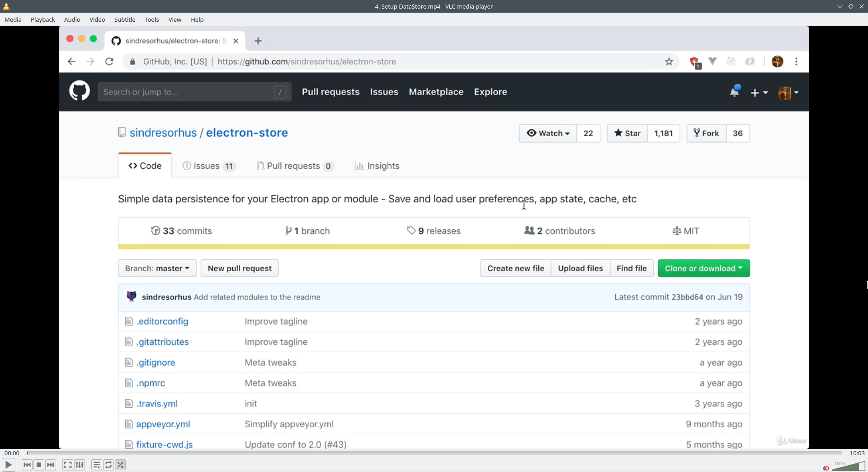Open the Playback menu
This screenshot has height=472, width=868.
click(x=43, y=19)
